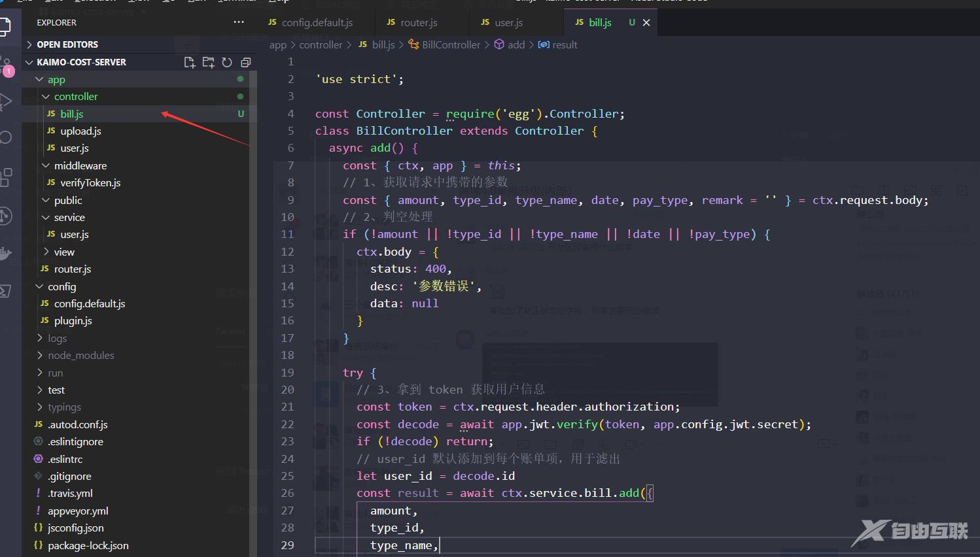Screen dimensions: 980x557
Task: Open the Explorer view in the activity bar
Action: point(5,26)
